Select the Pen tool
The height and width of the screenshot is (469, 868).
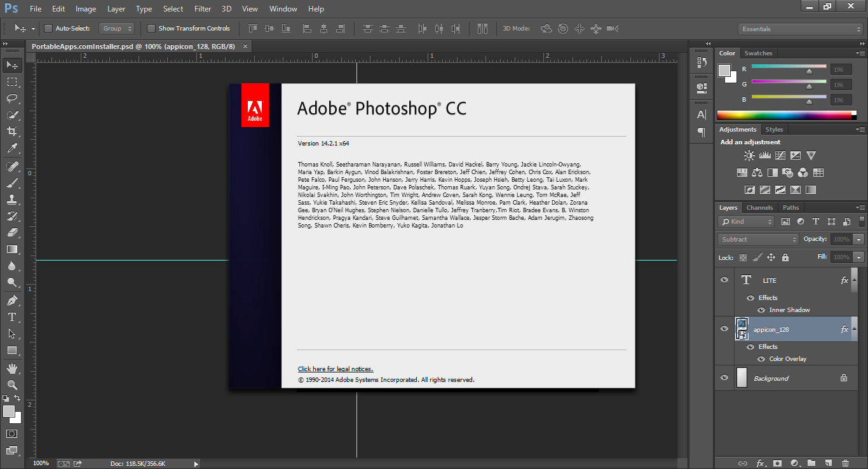click(x=12, y=301)
